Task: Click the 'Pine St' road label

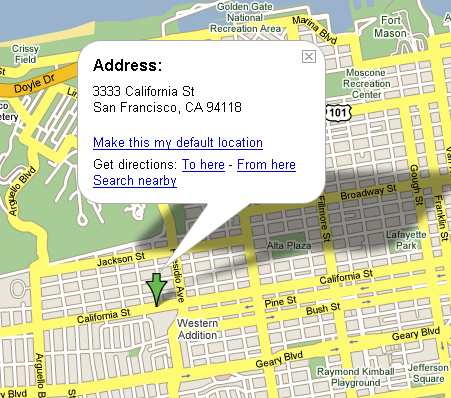Action: [x=280, y=302]
